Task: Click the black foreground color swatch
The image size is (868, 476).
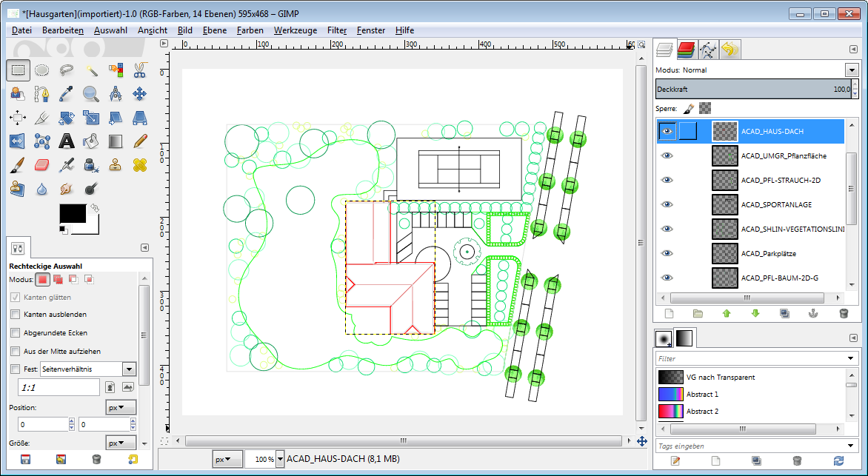Action: click(72, 214)
